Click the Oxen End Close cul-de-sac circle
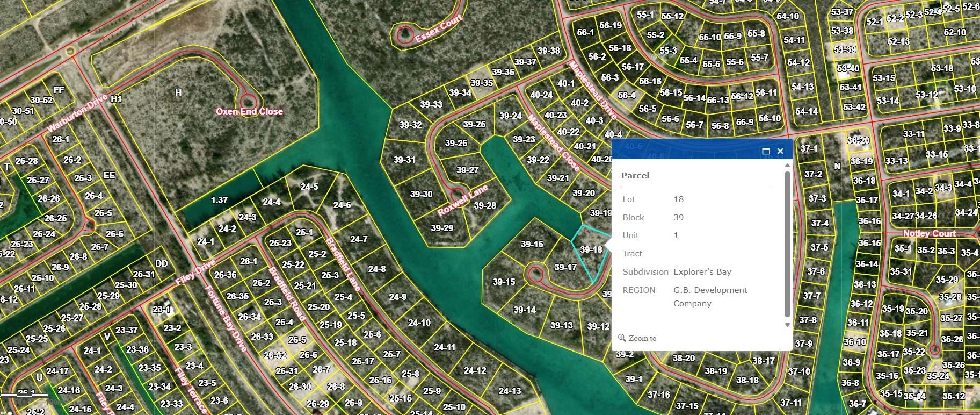The image size is (980, 415). click(x=247, y=101)
